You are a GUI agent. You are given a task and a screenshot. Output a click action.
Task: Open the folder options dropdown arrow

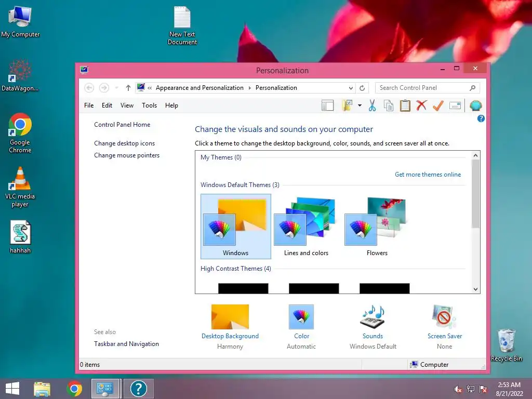(360, 105)
